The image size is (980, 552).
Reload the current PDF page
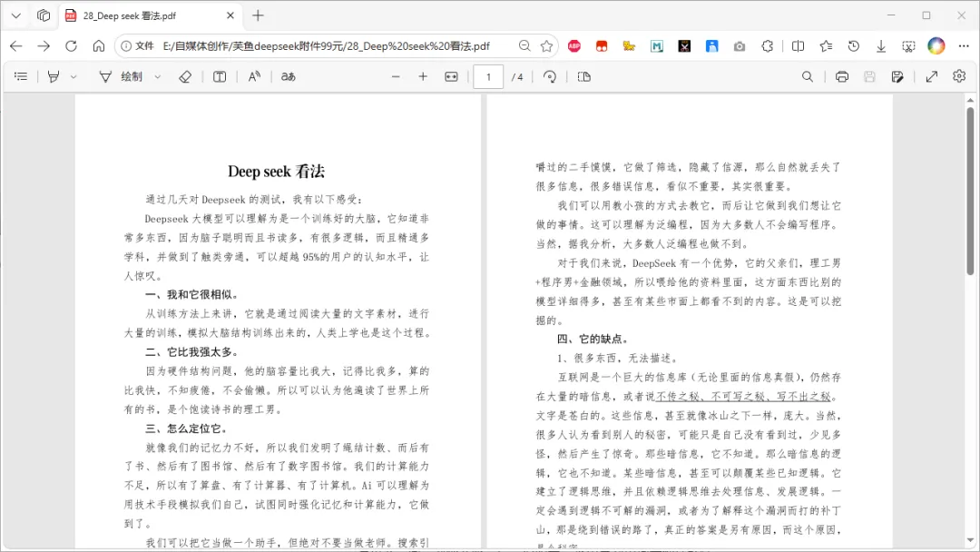coord(72,45)
